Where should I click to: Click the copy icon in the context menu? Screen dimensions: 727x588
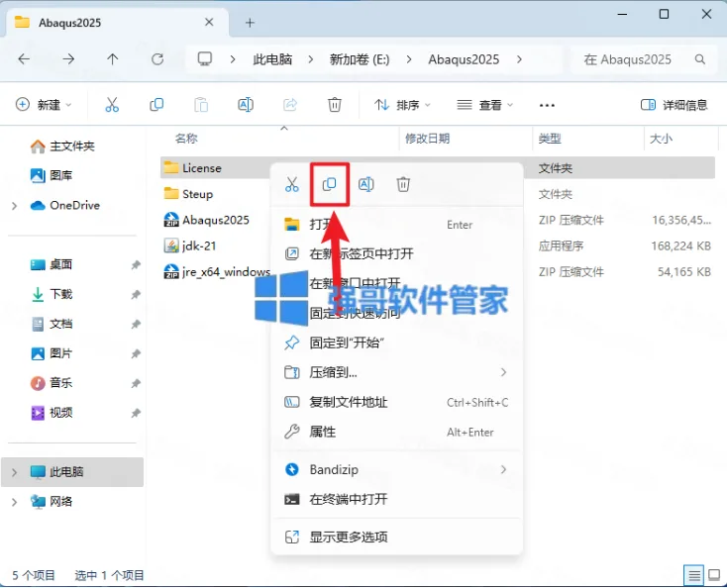coord(329,184)
